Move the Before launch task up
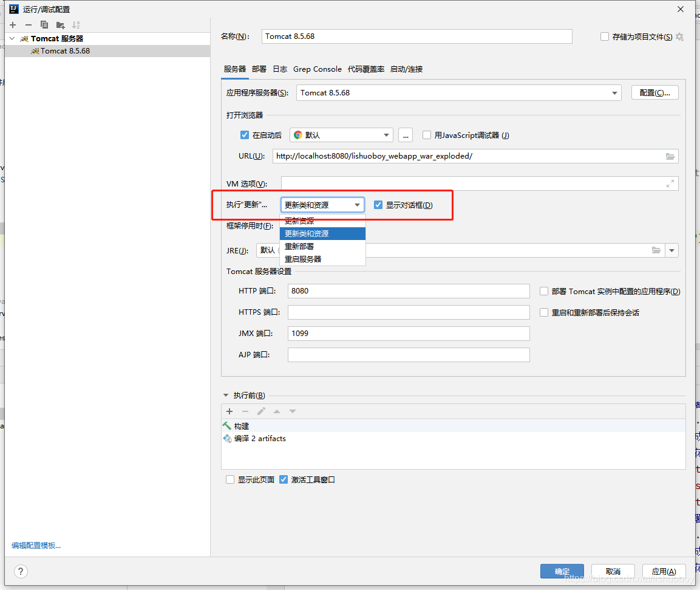This screenshot has height=590, width=700. pos(277,411)
